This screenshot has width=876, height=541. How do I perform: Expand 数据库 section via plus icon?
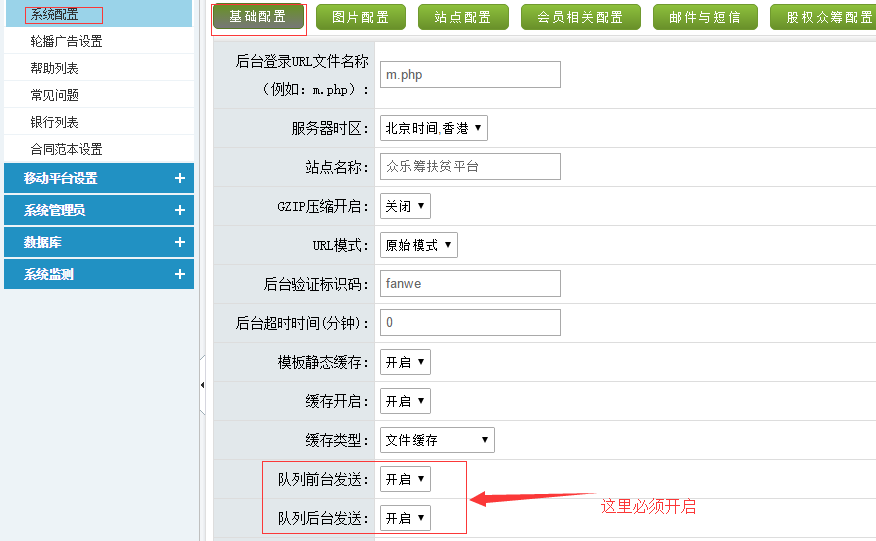click(x=179, y=242)
